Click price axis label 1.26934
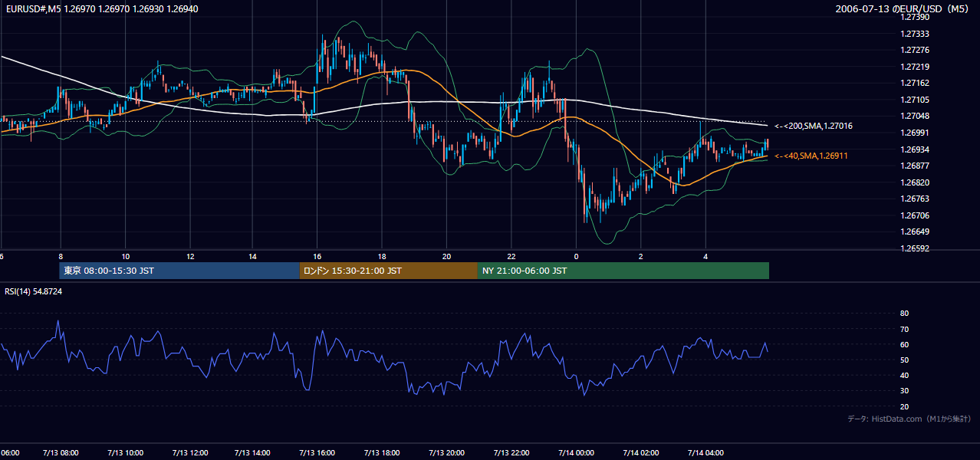980x460 pixels. (x=916, y=149)
